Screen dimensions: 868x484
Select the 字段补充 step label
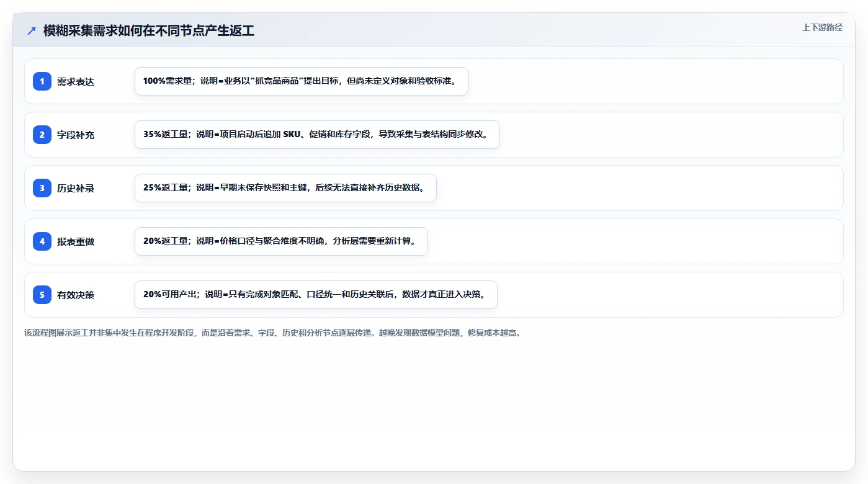76,135
